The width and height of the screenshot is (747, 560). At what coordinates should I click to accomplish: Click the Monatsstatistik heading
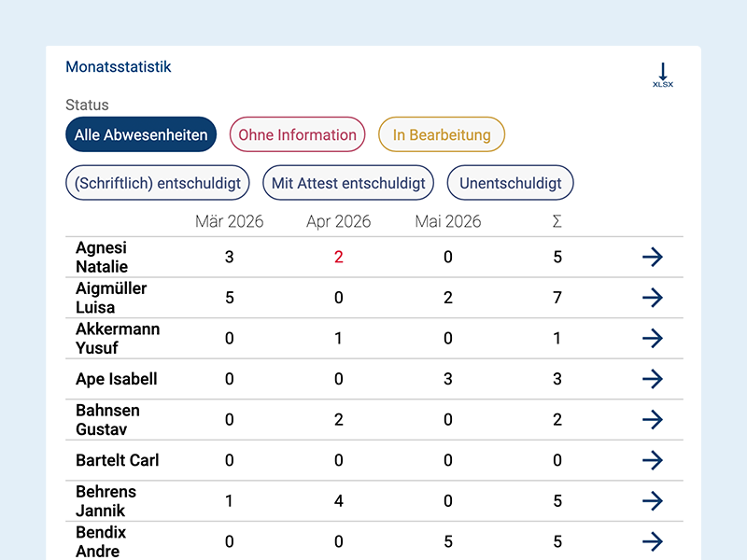pyautogui.click(x=119, y=66)
